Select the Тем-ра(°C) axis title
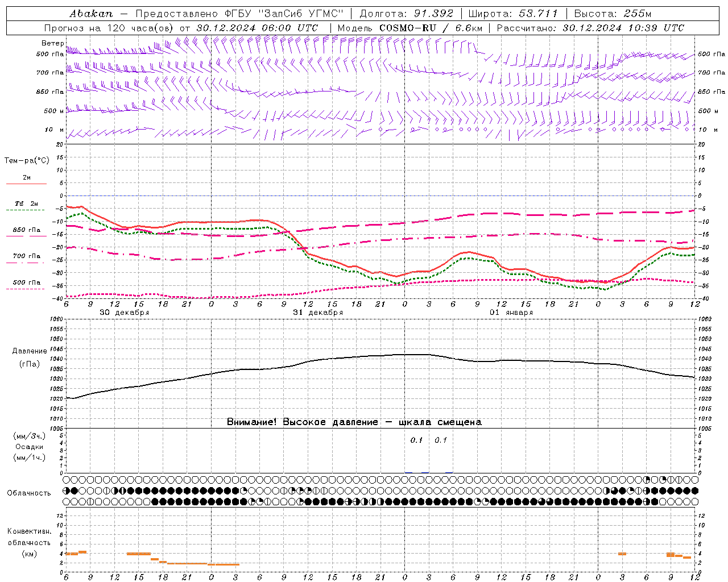 pyautogui.click(x=27, y=161)
